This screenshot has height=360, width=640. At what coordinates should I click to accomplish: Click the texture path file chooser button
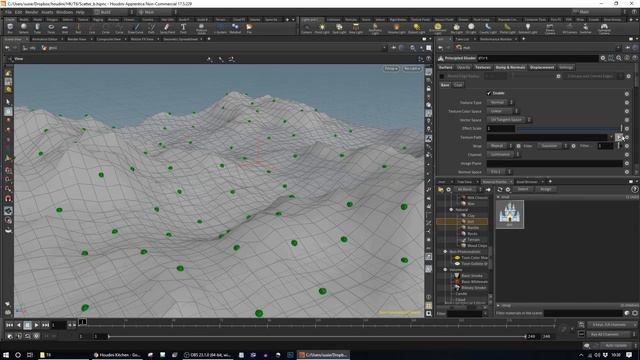(x=619, y=137)
